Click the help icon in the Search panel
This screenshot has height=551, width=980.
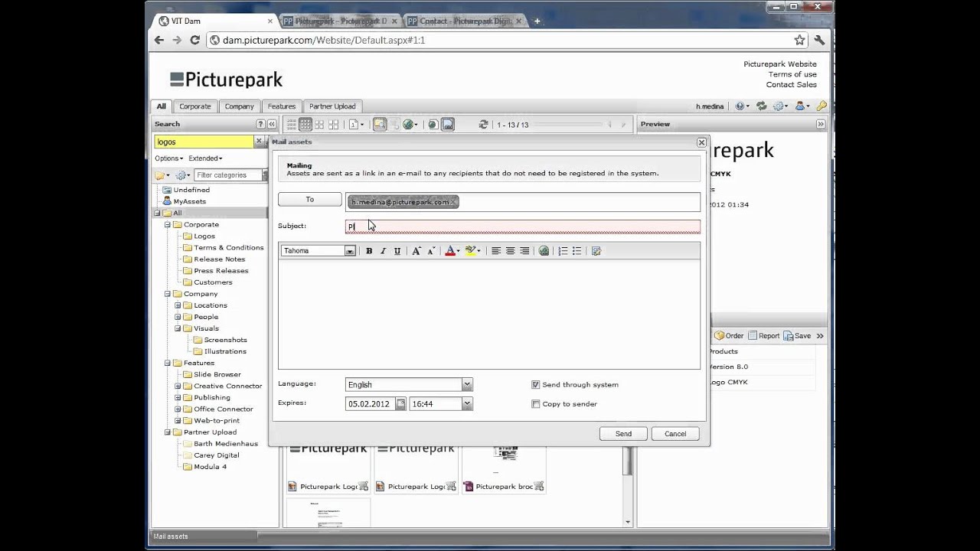(x=260, y=124)
